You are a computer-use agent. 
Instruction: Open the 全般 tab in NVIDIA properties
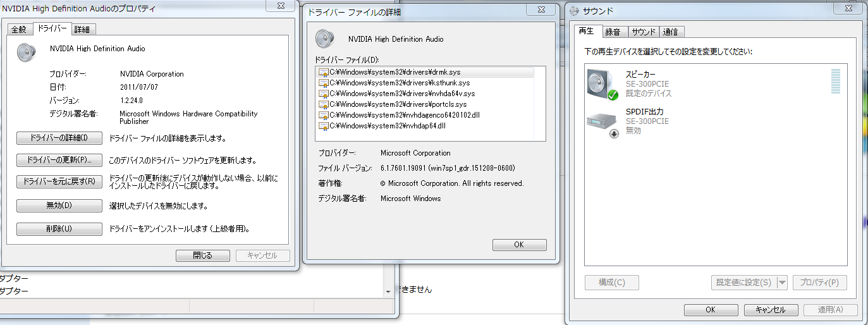19,30
